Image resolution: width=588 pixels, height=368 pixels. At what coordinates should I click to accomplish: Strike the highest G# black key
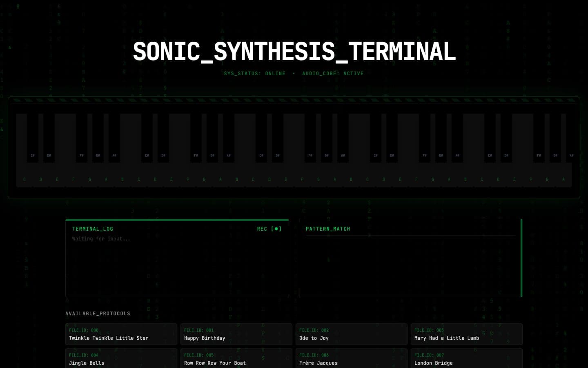[x=555, y=138]
